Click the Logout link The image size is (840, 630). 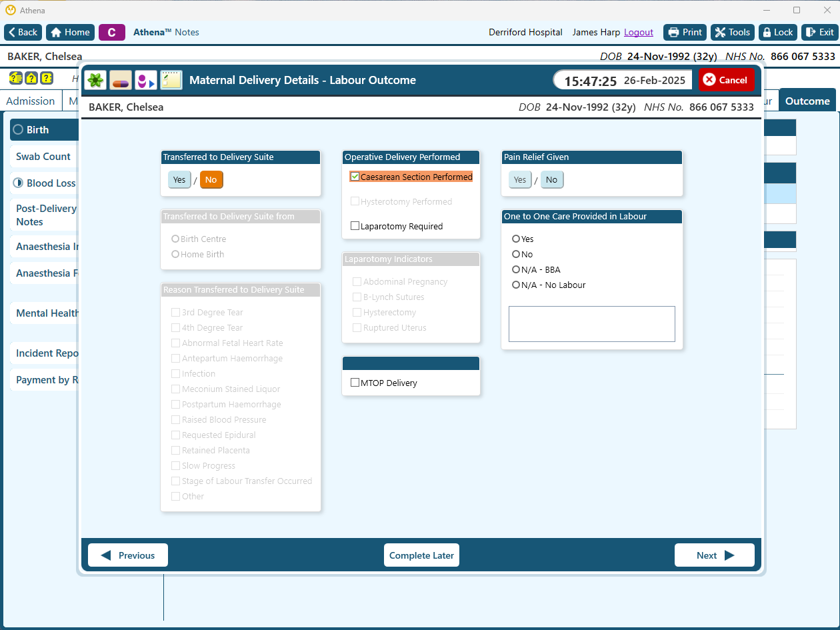click(639, 32)
